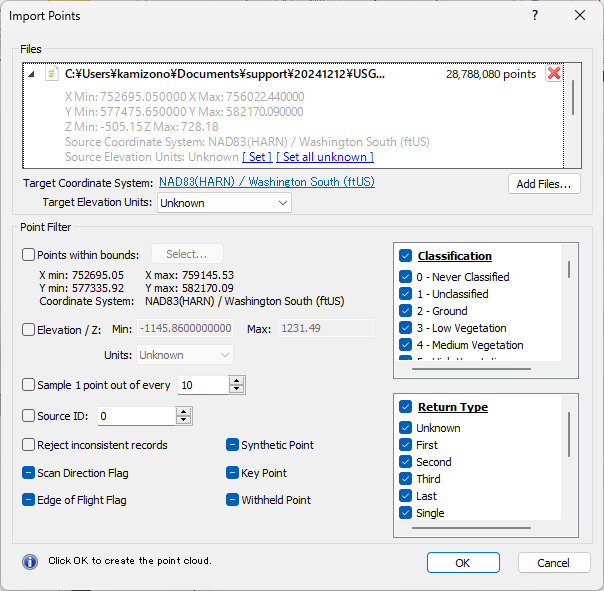This screenshot has width=604, height=591.
Task: Remove the file with the red X icon
Action: 553,74
